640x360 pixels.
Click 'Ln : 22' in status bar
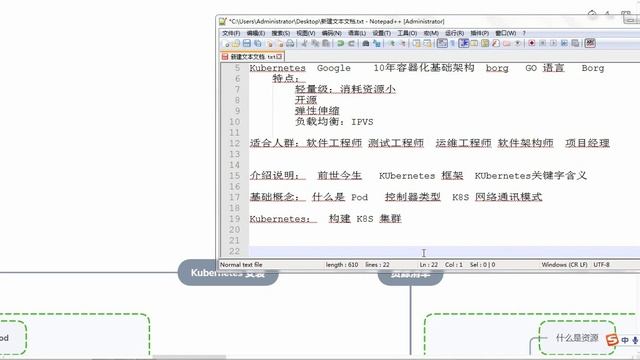click(x=428, y=264)
